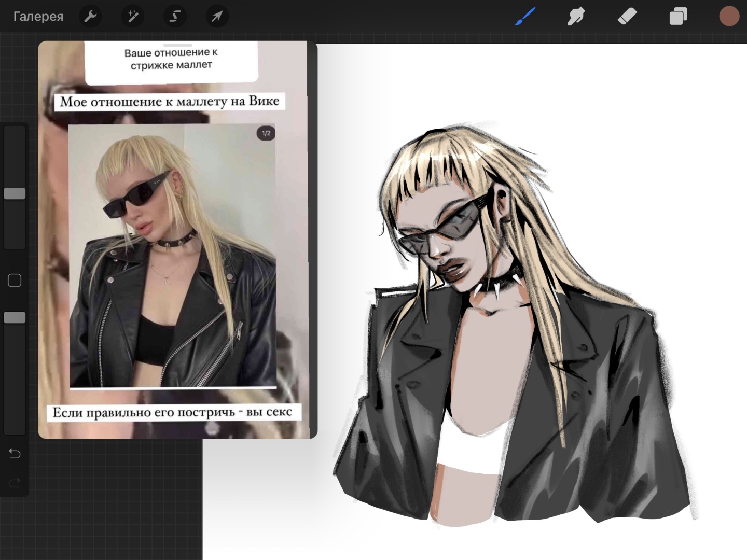Toggle the square Modify button in sidebar

coord(15,281)
